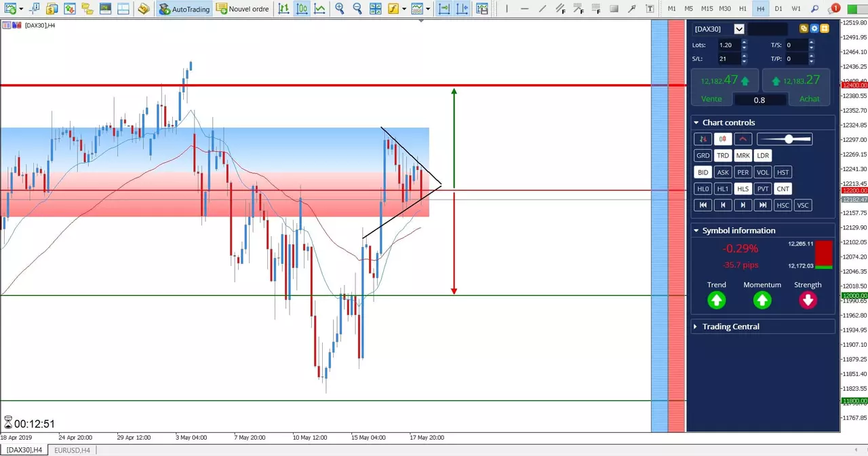Open the search magnifier icon
This screenshot has height=456, width=868.
coord(814,9)
